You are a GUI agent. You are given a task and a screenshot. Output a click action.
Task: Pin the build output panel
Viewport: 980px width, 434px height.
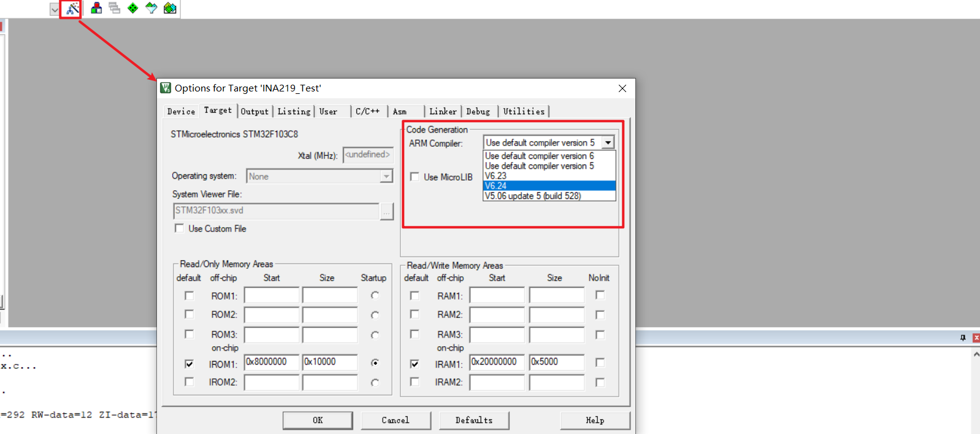click(963, 338)
